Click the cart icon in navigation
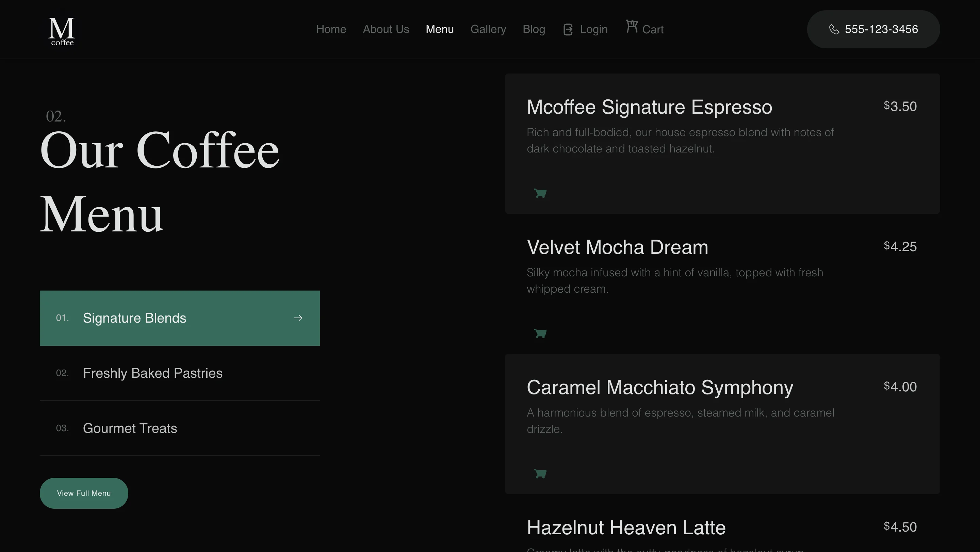 coord(632,26)
